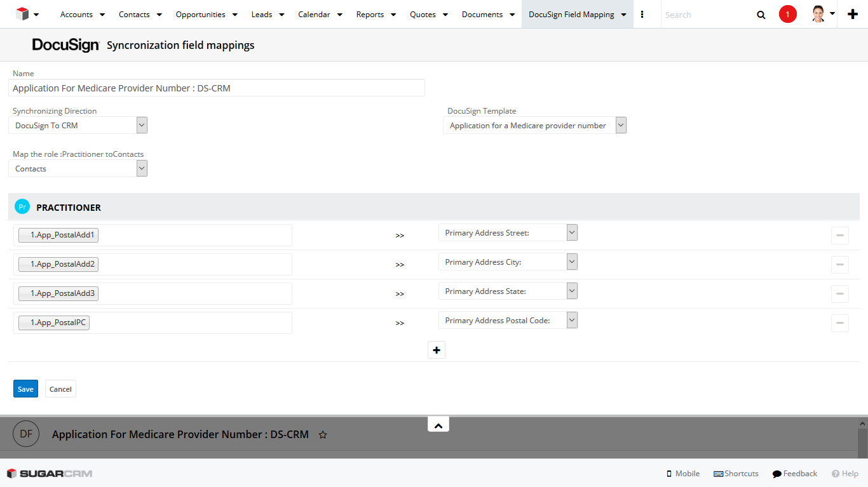Image resolution: width=868 pixels, height=487 pixels.
Task: Expand the Opportunities dropdown arrow
Action: click(234, 15)
